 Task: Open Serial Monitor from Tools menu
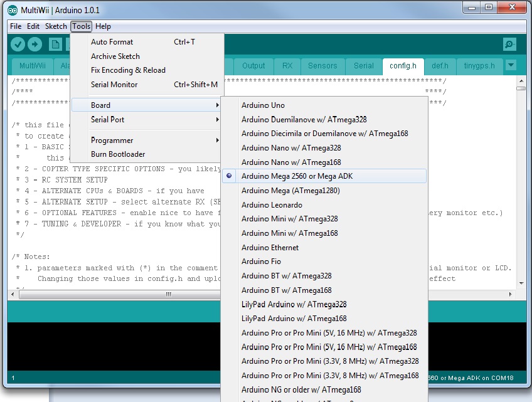tap(147, 84)
